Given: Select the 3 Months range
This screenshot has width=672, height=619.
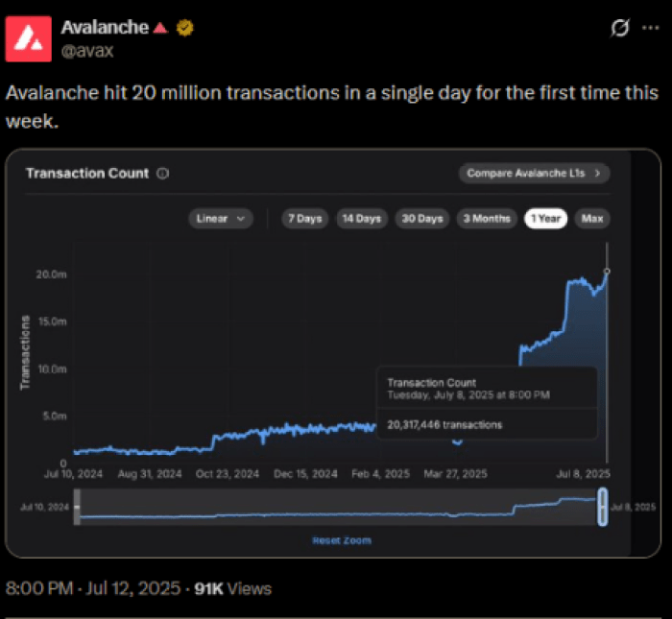Looking at the screenshot, I should 487,219.
